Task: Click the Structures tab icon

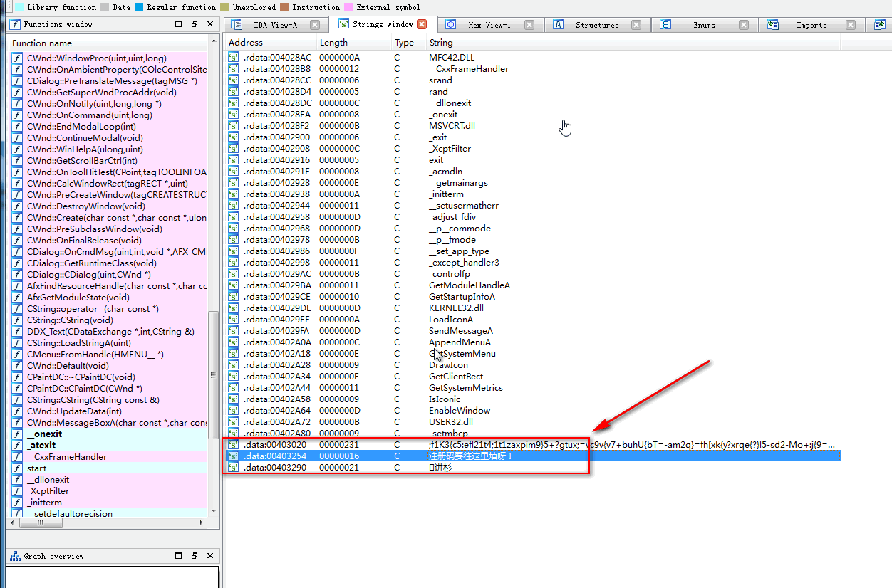Action: click(x=559, y=24)
